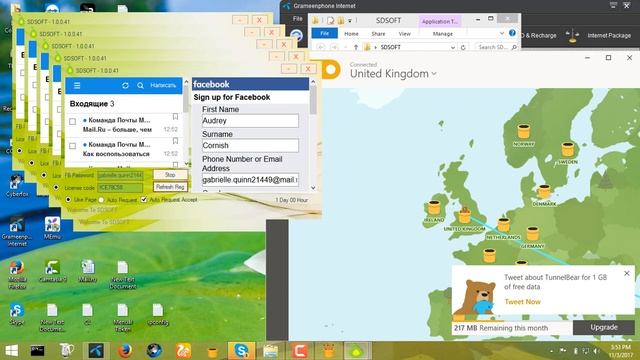Open the MEmu desktop shortcut
The image size is (640, 360).
click(52, 228)
